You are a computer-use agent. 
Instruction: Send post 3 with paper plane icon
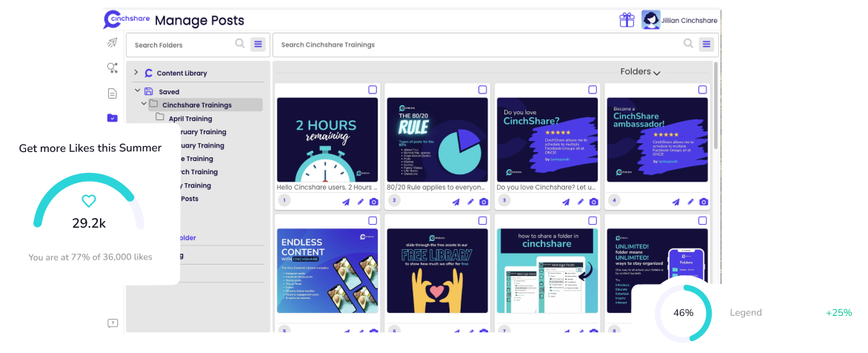click(x=566, y=202)
